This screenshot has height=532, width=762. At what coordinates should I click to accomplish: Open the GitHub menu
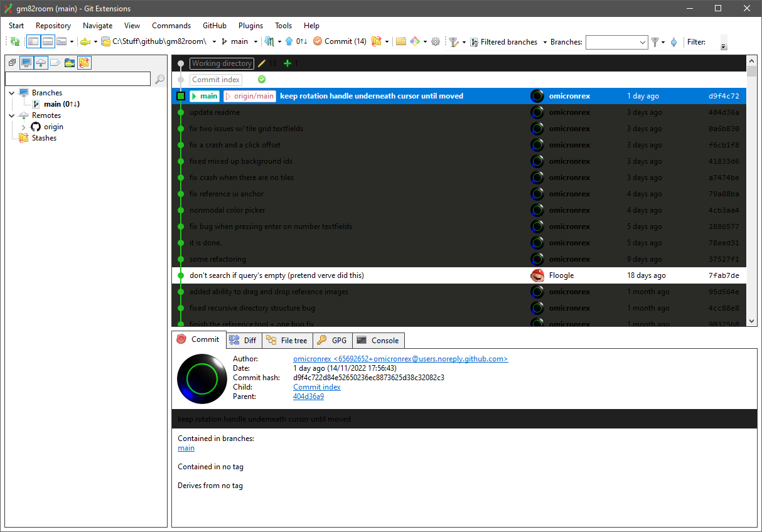(215, 26)
